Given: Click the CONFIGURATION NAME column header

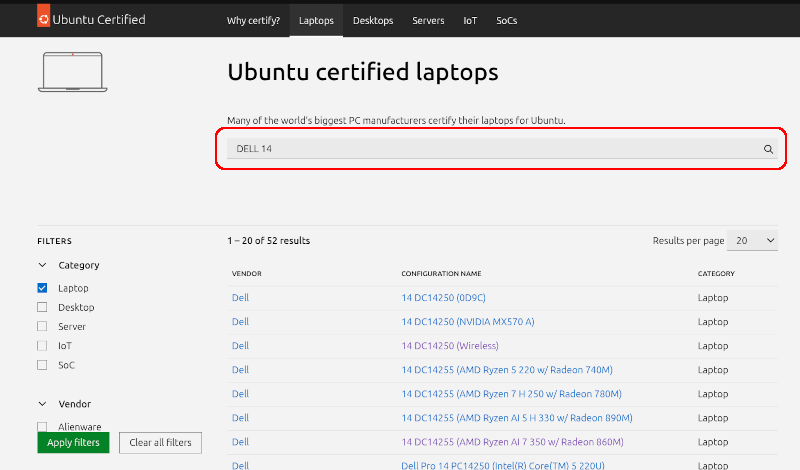Looking at the screenshot, I should click(x=441, y=274).
